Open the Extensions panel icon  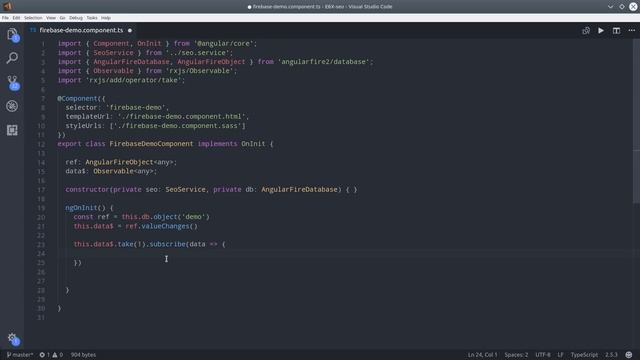click(12, 130)
